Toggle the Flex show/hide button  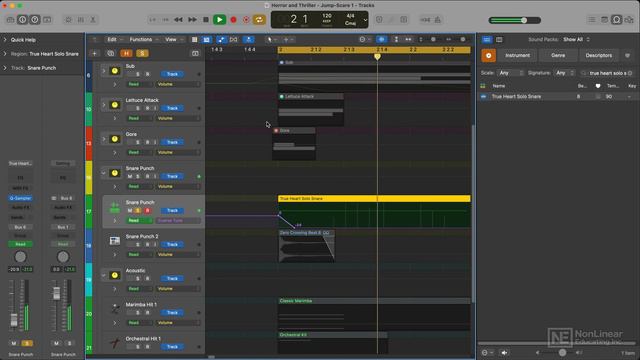233,40
